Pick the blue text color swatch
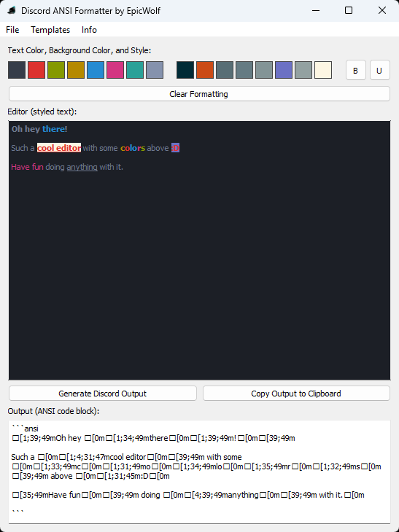The width and height of the screenshot is (399, 532). (96, 70)
